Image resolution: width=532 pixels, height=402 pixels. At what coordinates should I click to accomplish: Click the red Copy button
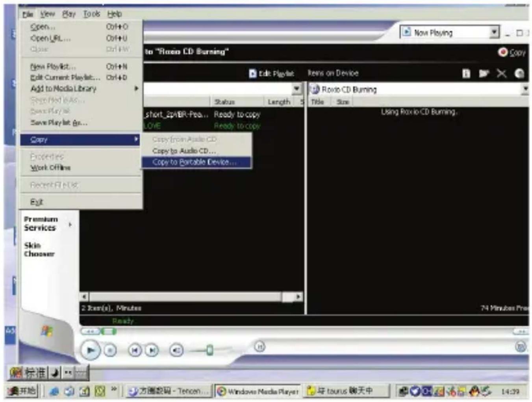[x=512, y=52]
